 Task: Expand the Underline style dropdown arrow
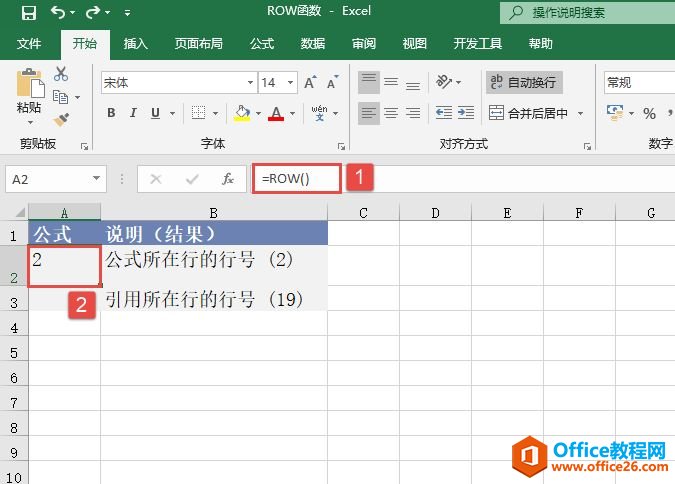click(x=172, y=113)
